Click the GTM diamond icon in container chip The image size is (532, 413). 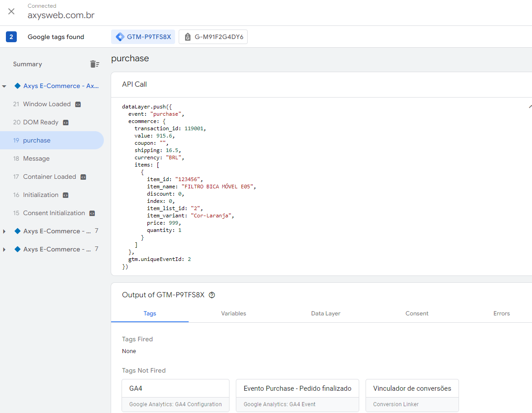click(x=120, y=37)
